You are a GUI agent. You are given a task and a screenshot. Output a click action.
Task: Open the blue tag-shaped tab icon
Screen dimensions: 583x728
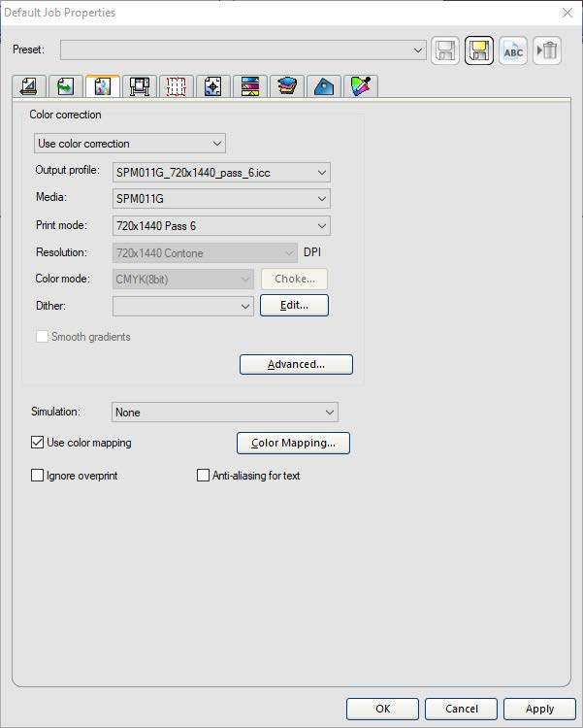click(x=322, y=86)
